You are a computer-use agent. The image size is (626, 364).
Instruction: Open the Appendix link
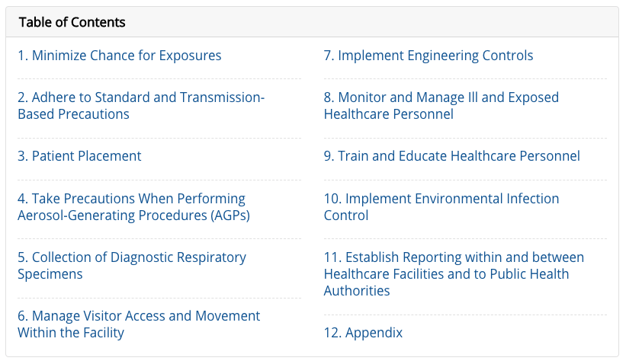point(363,333)
